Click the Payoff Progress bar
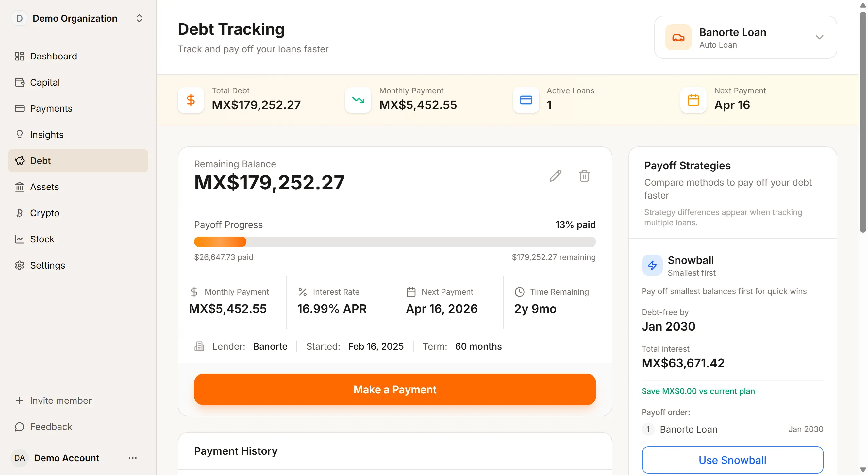 (395, 242)
